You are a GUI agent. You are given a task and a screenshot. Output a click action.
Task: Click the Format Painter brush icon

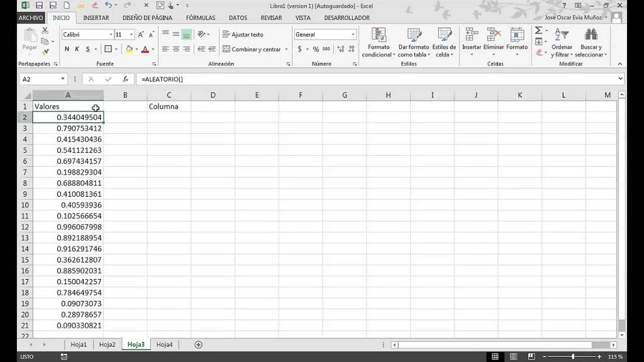pos(45,52)
